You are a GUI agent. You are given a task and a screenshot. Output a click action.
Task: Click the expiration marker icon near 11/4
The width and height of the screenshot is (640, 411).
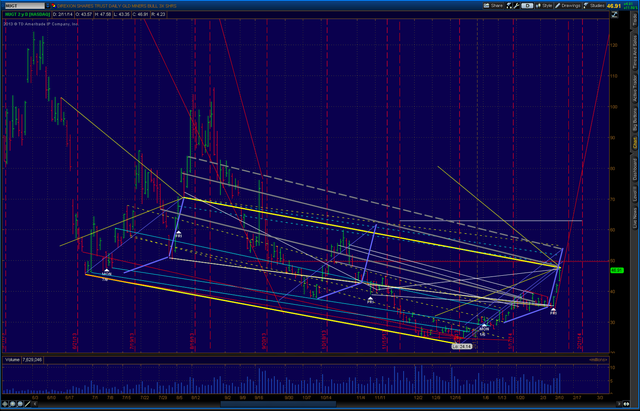pos(370,300)
